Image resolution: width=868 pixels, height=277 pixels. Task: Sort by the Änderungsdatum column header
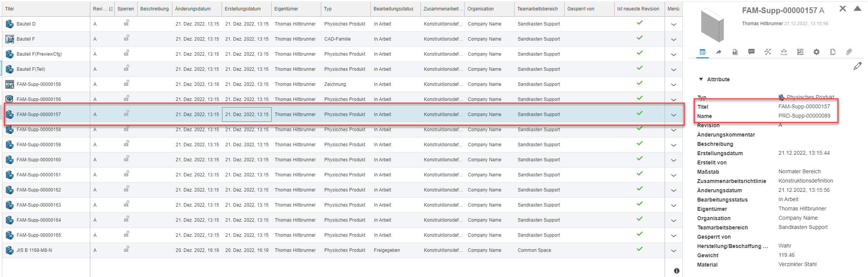[193, 9]
